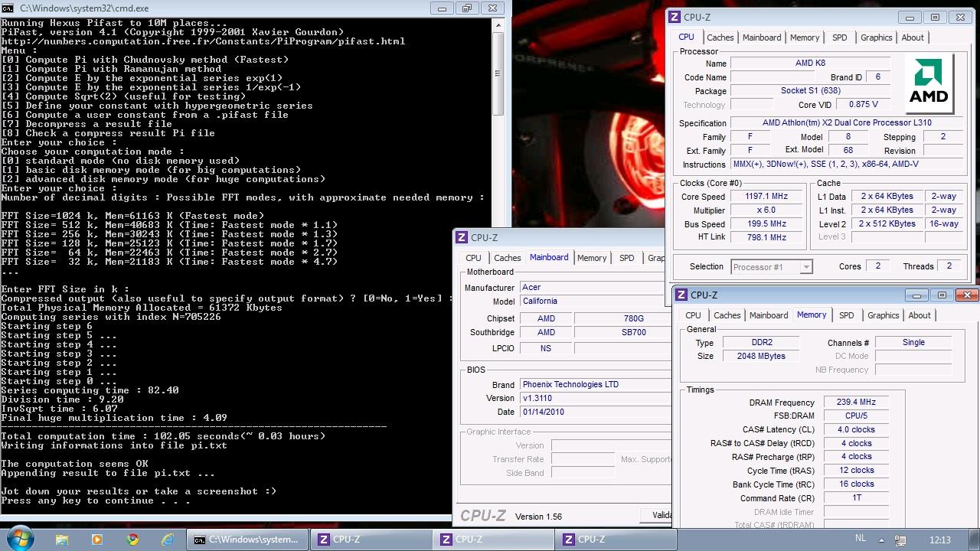Select the CPU tab in the Mainboard CPU-Z window
980x551 pixels.
tap(474, 258)
